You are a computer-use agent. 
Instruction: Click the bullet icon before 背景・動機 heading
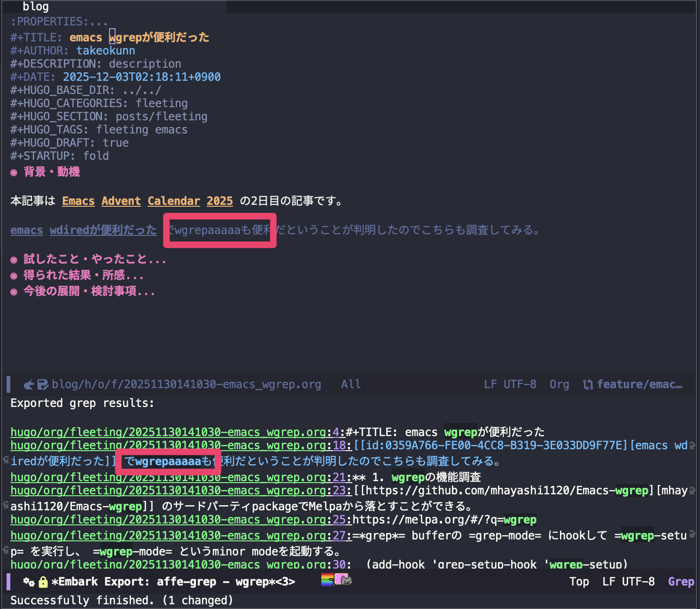[x=14, y=172]
